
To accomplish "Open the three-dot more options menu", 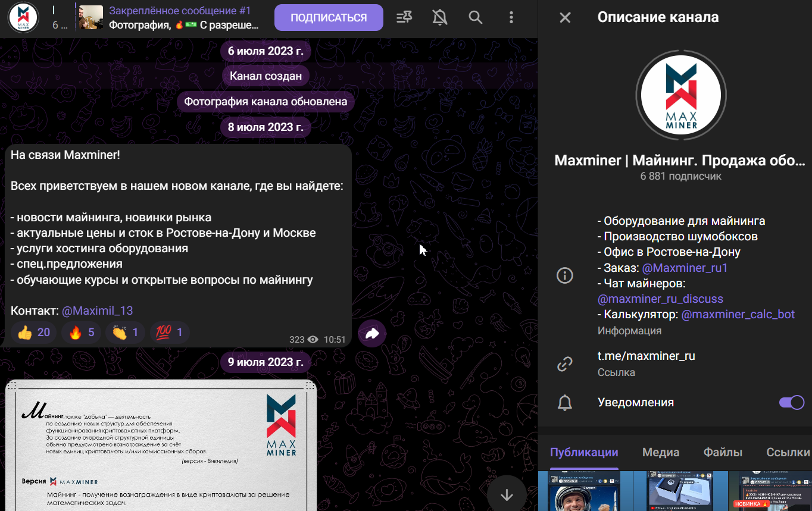I will (511, 17).
